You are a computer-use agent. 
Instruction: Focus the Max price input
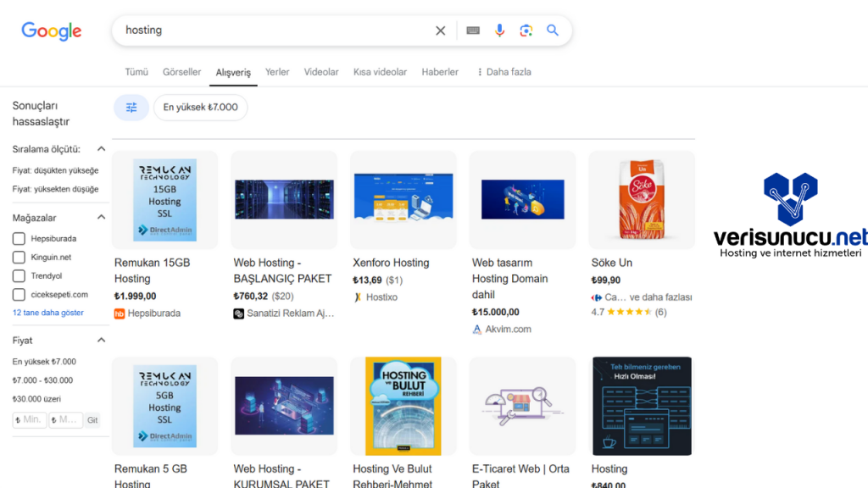(x=65, y=420)
